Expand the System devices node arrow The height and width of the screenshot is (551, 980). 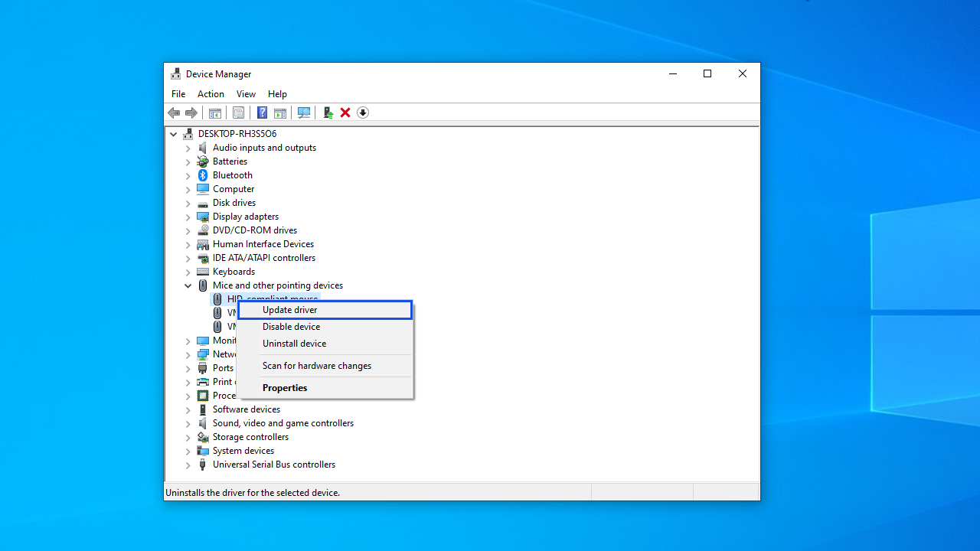(x=188, y=451)
